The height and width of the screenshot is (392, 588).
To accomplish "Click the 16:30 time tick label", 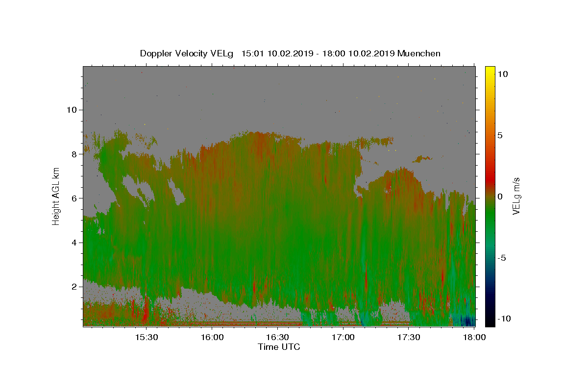I will point(278,337).
